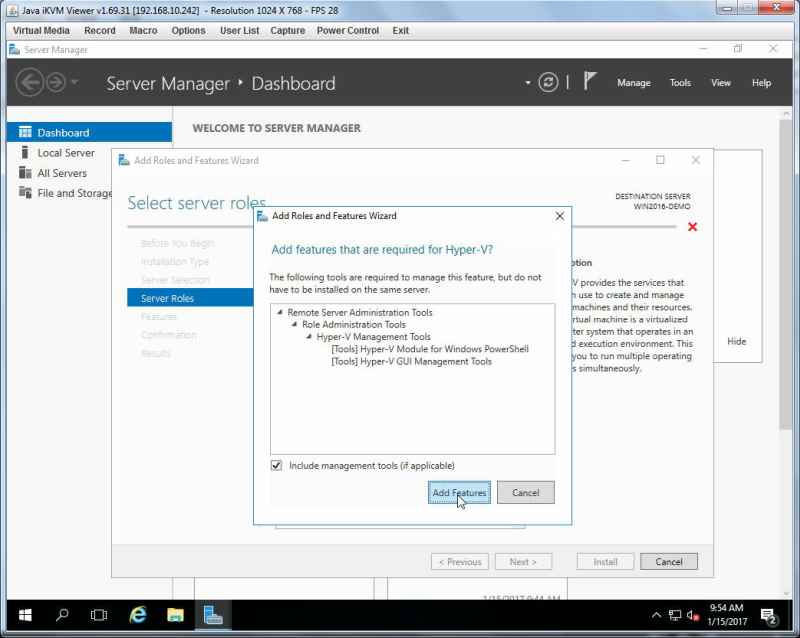Viewport: 800px width, 638px height.
Task: Click the Server Manager refresh icon
Action: click(548, 82)
